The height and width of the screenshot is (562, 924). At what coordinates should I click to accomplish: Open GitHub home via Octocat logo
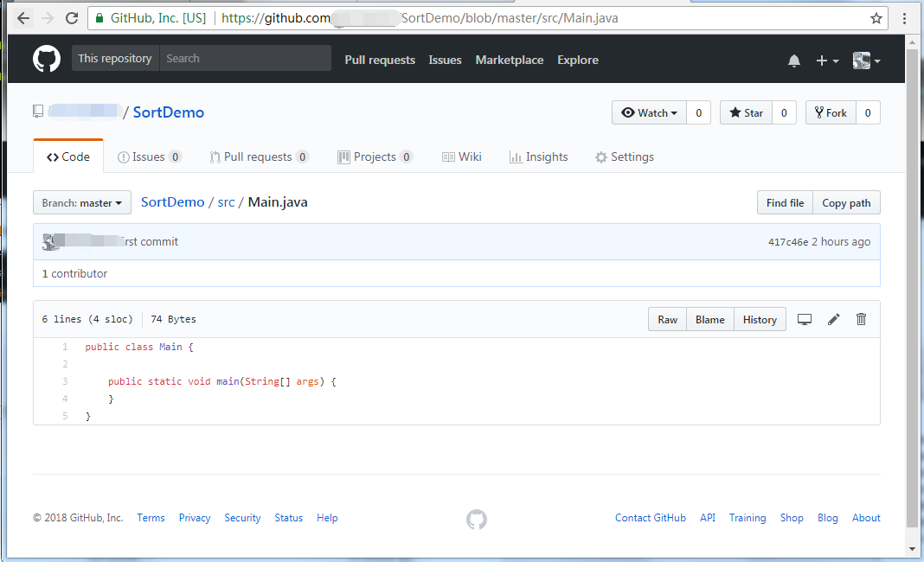tap(47, 59)
